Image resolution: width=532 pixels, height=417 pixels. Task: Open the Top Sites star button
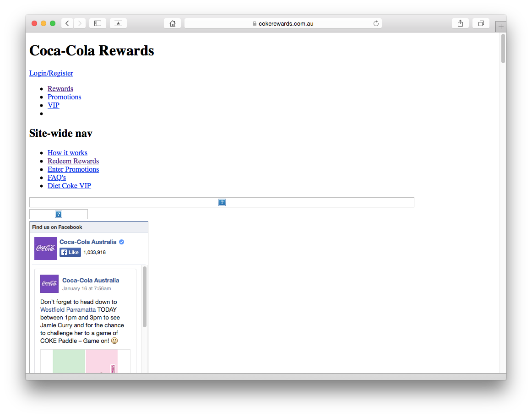(118, 23)
